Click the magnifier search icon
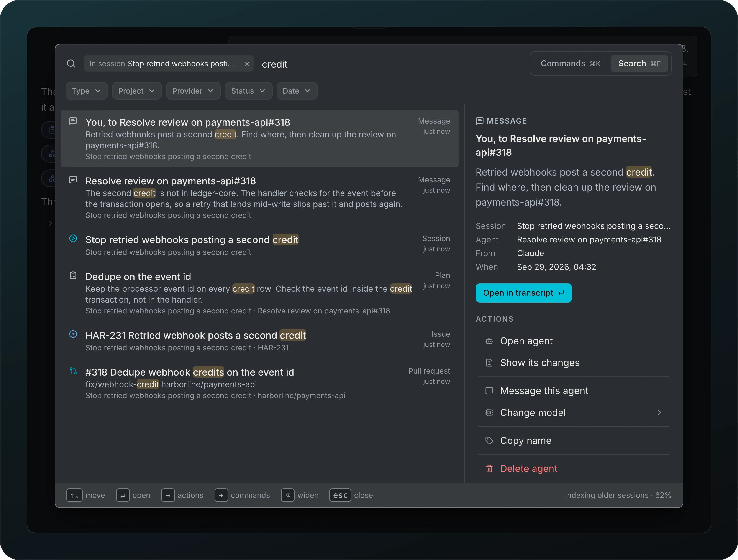This screenshot has height=560, width=738. (x=71, y=64)
